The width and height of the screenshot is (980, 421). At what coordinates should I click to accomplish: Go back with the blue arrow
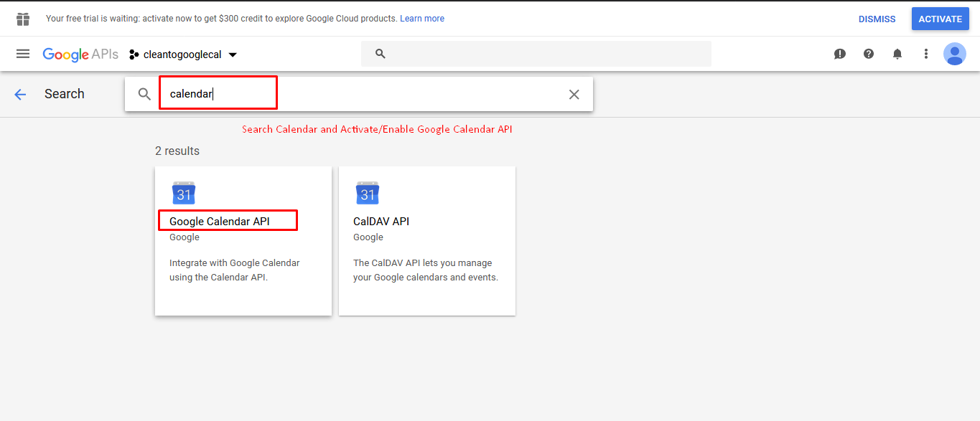point(20,94)
